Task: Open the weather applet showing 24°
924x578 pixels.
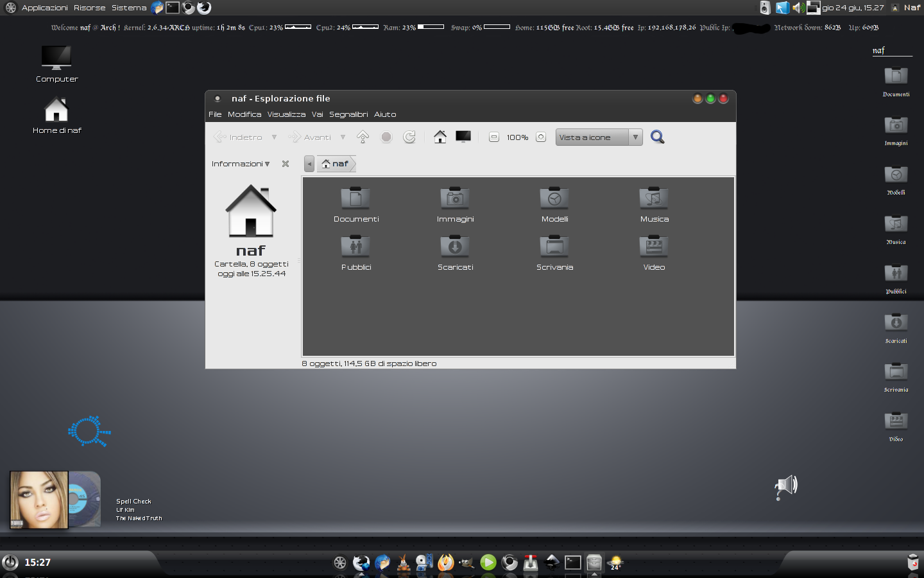Action: [615, 563]
